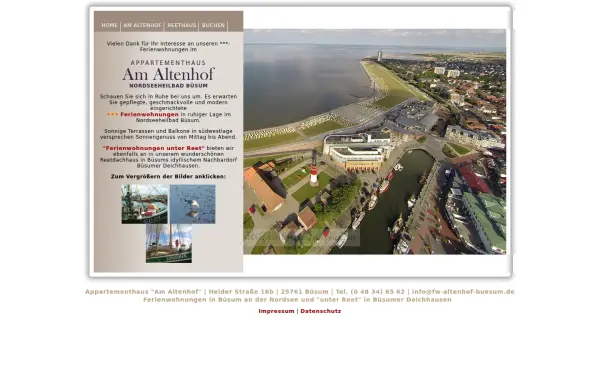This screenshot has width=600, height=375.
Task: Open the HOME menu item
Action: tap(109, 25)
